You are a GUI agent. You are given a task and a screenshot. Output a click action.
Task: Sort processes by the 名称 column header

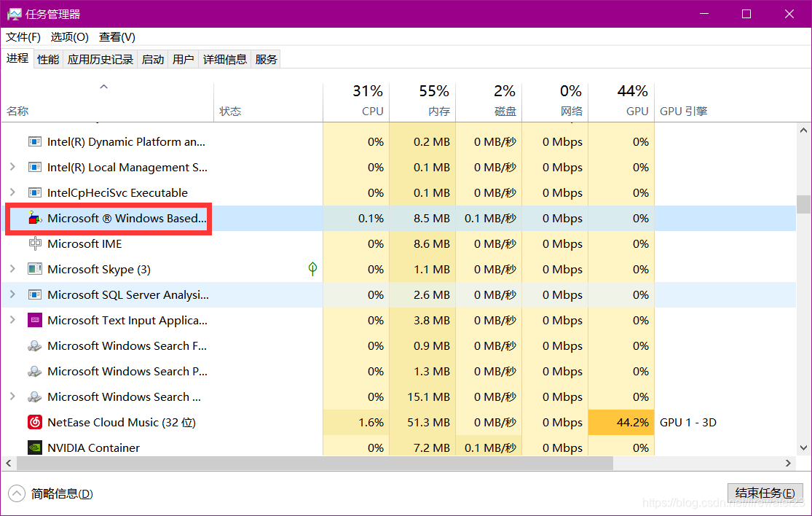tap(107, 103)
